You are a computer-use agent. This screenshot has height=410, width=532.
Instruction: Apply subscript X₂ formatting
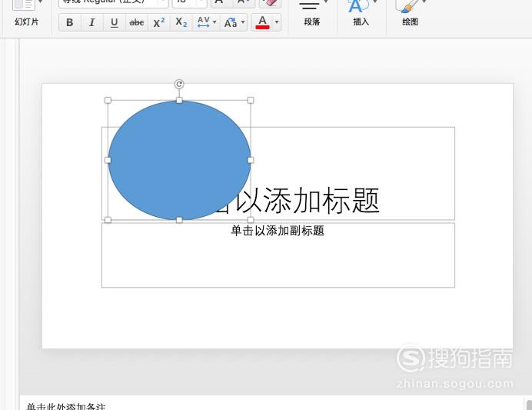point(181,22)
